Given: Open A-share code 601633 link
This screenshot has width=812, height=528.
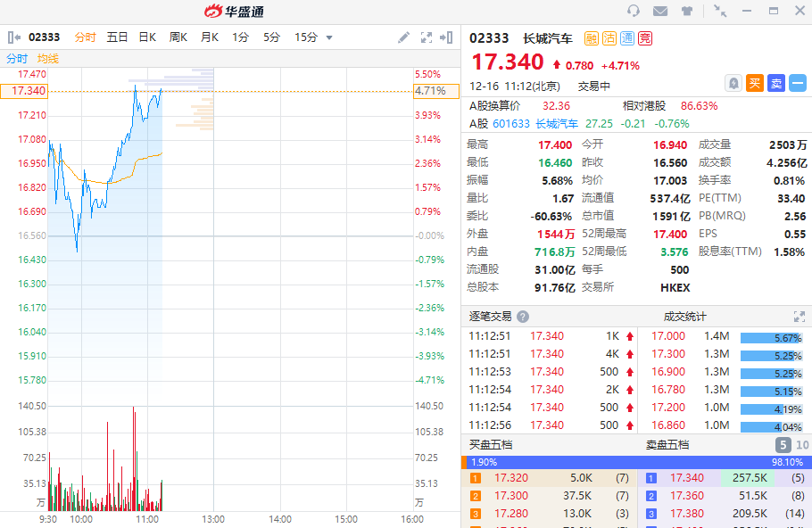Looking at the screenshot, I should click(x=511, y=124).
